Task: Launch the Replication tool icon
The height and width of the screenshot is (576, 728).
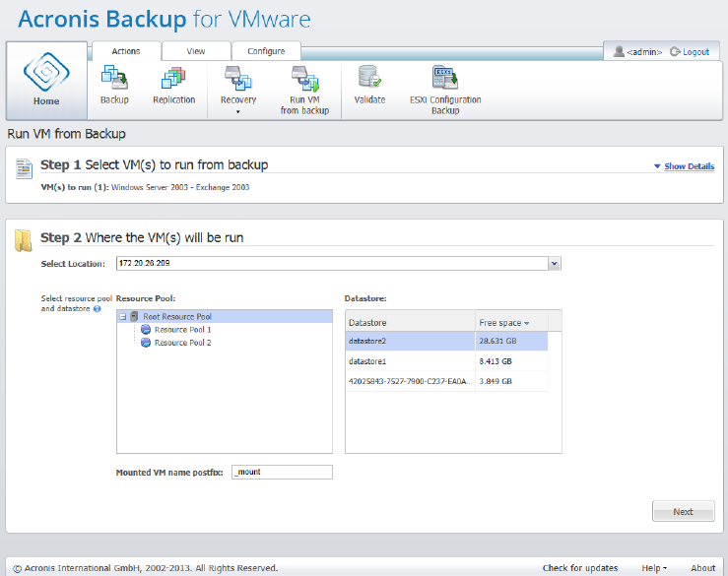Action: (173, 78)
